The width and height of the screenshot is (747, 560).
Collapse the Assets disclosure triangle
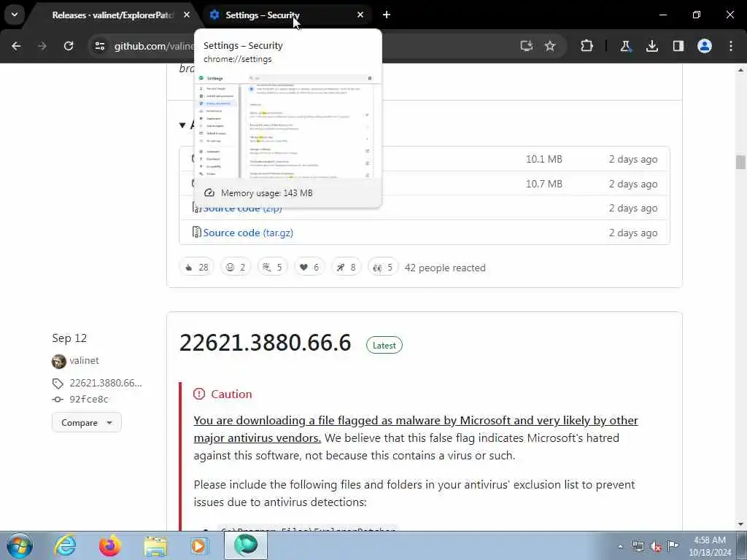click(182, 125)
